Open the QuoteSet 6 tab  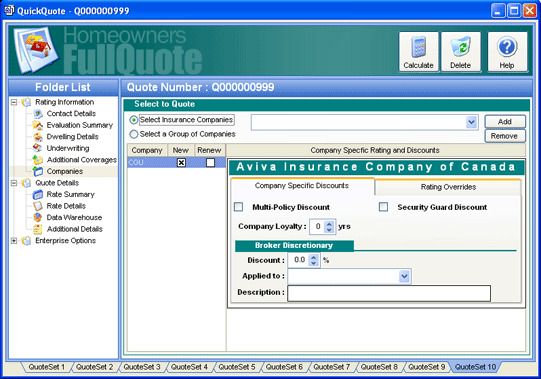click(284, 367)
